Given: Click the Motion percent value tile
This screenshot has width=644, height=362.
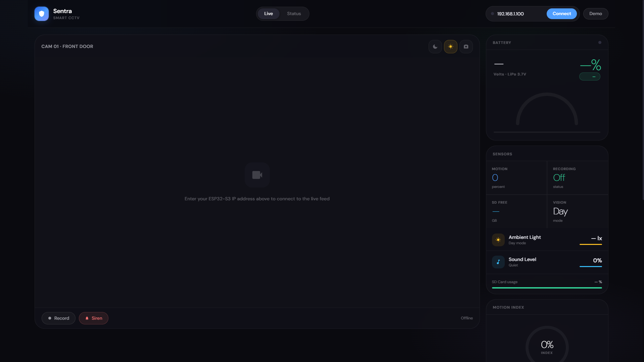Looking at the screenshot, I should [516, 178].
